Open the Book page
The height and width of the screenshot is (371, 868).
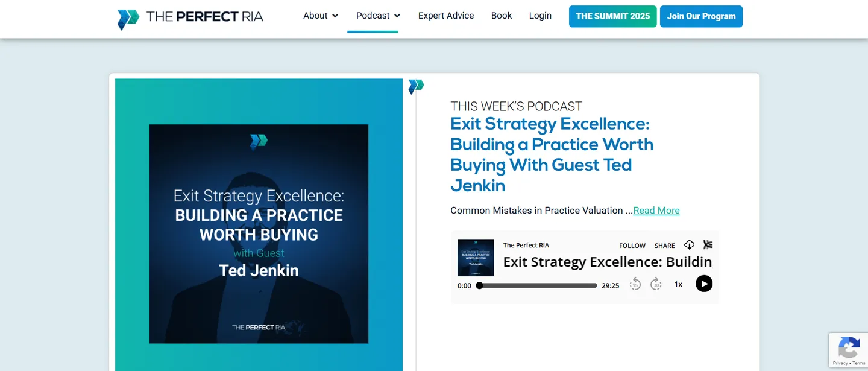click(x=502, y=16)
